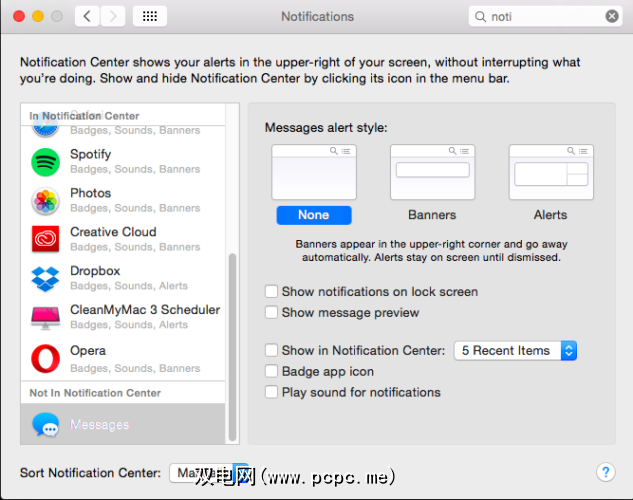
Task: Click the CleanMyMac 3 Scheduler icon
Action: pyautogui.click(x=45, y=317)
